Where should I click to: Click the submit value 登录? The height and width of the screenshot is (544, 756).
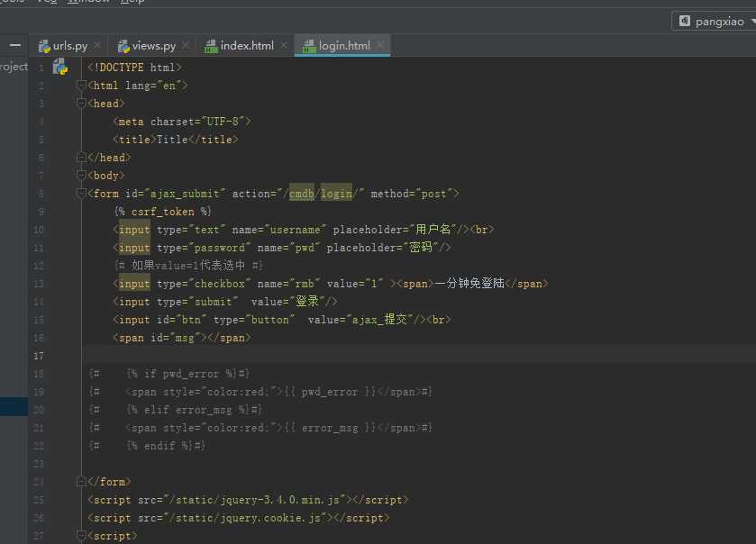[307, 302]
